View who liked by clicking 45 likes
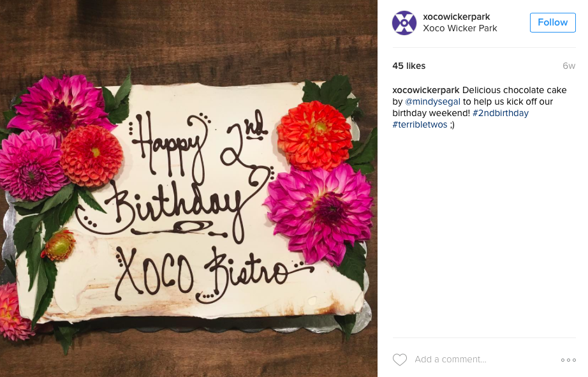Image resolution: width=588 pixels, height=377 pixels. coord(408,65)
